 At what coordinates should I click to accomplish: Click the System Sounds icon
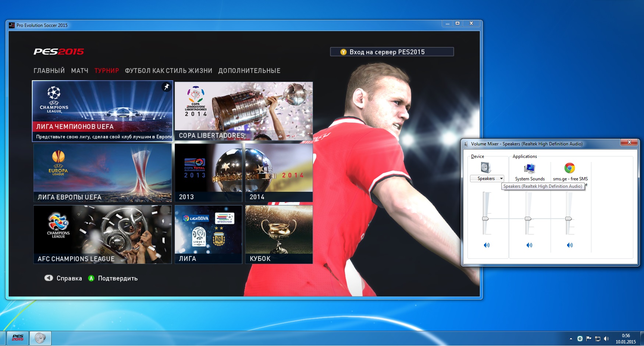529,168
